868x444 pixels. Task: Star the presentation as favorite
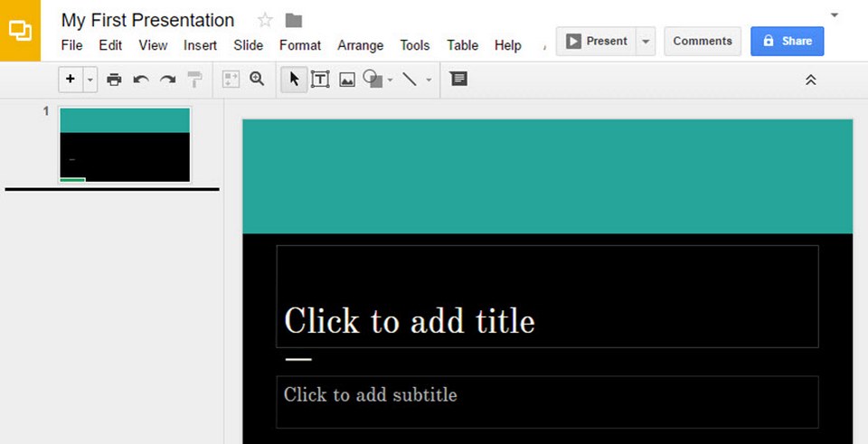point(265,20)
